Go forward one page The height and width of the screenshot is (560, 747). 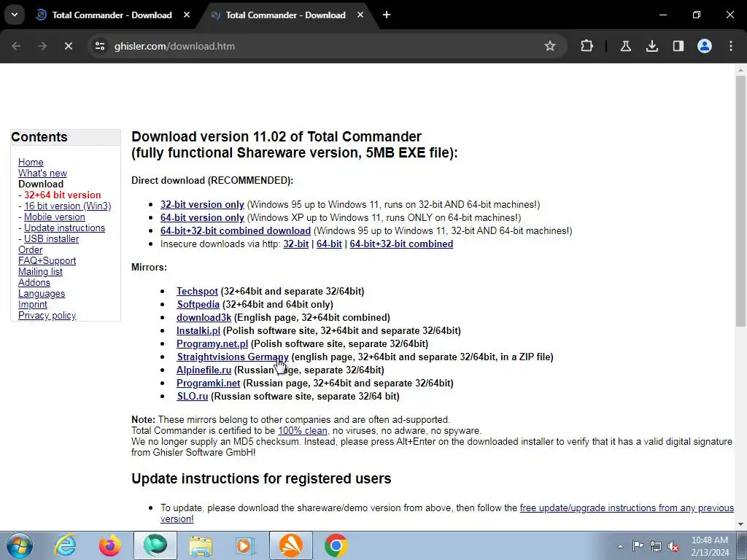(42, 46)
